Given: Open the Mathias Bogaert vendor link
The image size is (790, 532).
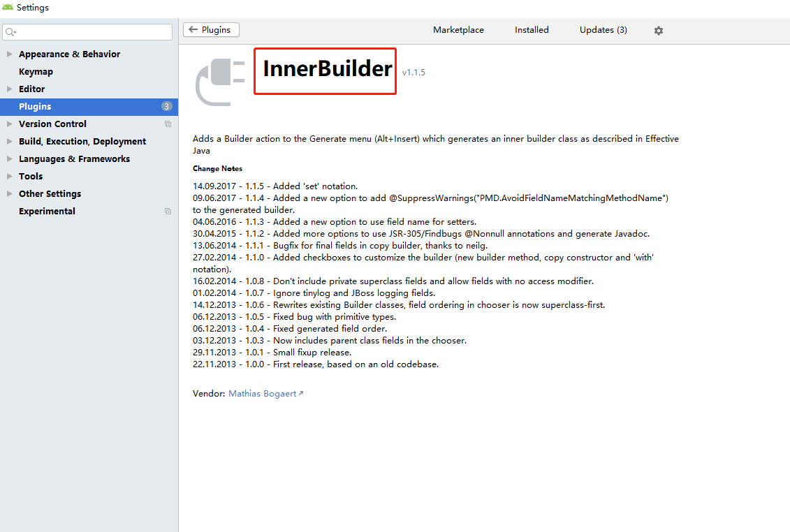Looking at the screenshot, I should click(x=263, y=394).
